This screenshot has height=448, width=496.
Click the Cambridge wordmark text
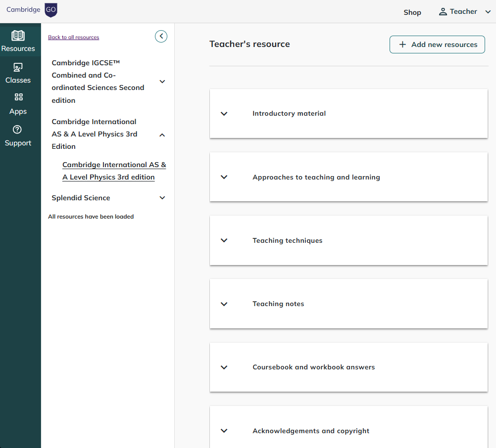[x=23, y=10]
